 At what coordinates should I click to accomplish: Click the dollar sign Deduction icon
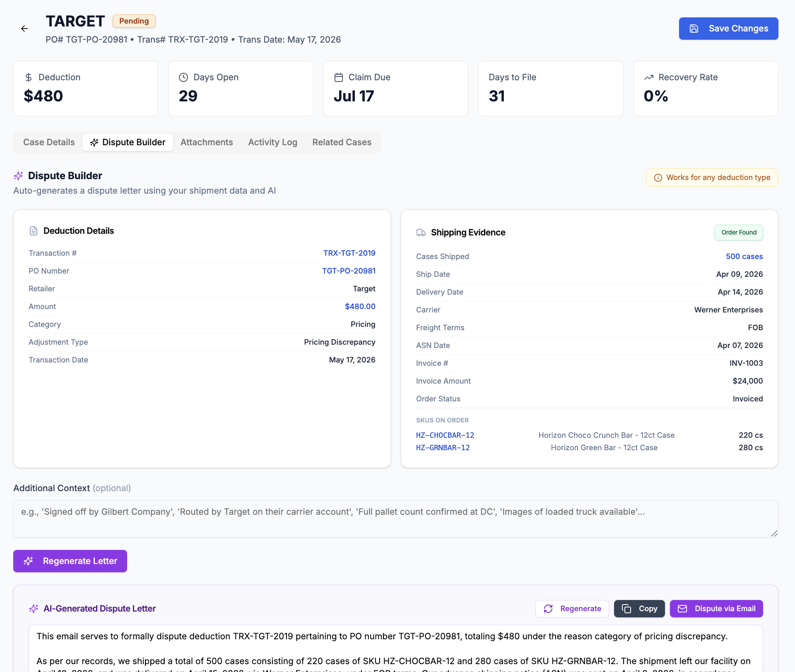pyautogui.click(x=29, y=77)
